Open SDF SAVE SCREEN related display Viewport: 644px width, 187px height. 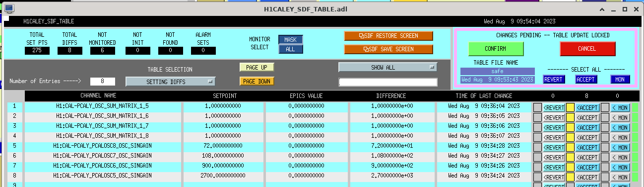click(388, 49)
